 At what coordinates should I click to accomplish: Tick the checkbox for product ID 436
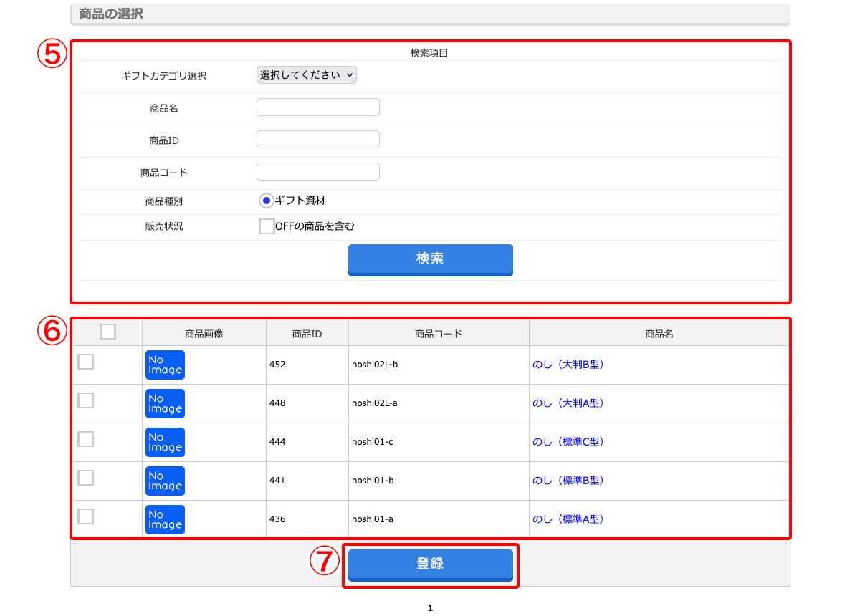pyautogui.click(x=85, y=516)
